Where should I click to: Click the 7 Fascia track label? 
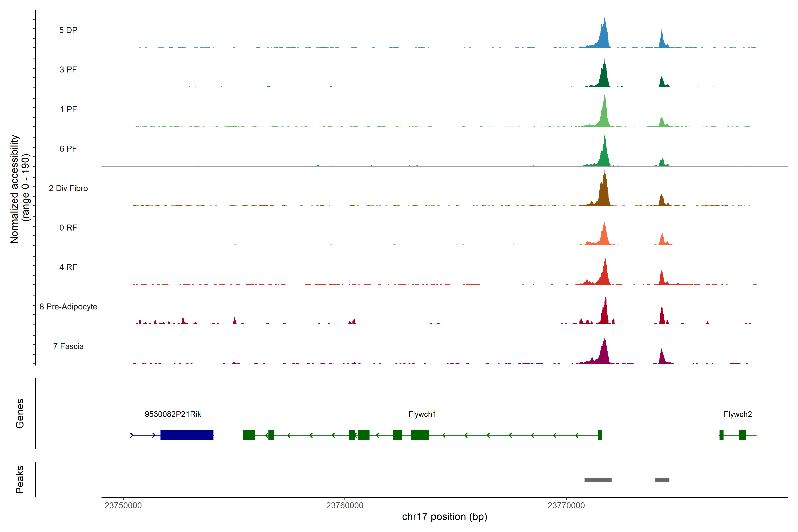point(68,346)
